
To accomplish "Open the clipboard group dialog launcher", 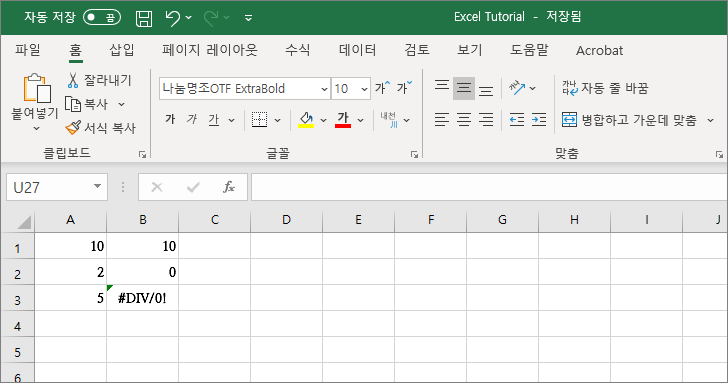I will click(x=143, y=155).
